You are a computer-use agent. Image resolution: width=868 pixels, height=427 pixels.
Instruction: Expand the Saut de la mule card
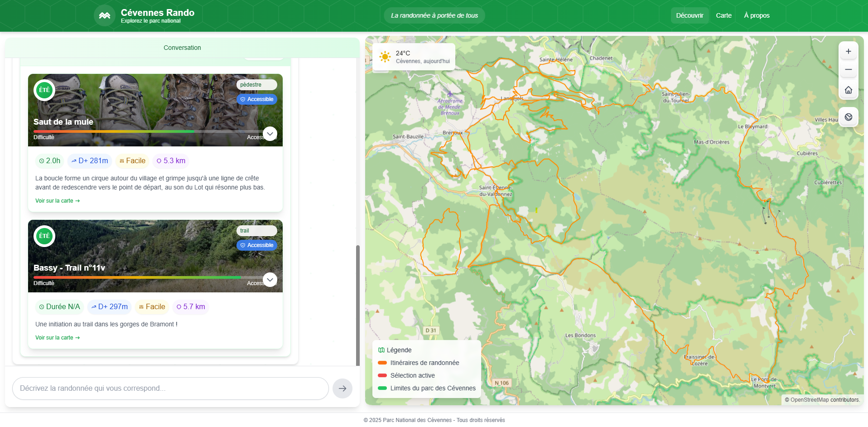(x=270, y=134)
